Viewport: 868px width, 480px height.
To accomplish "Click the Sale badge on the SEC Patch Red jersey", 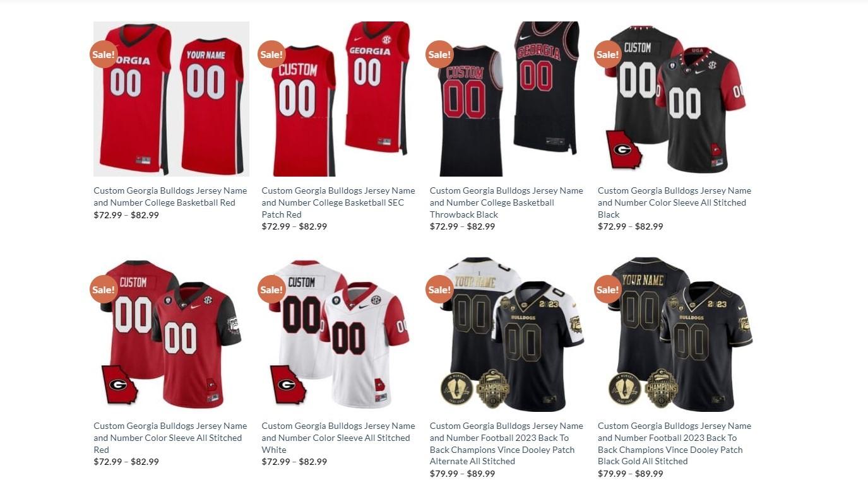I will click(271, 54).
